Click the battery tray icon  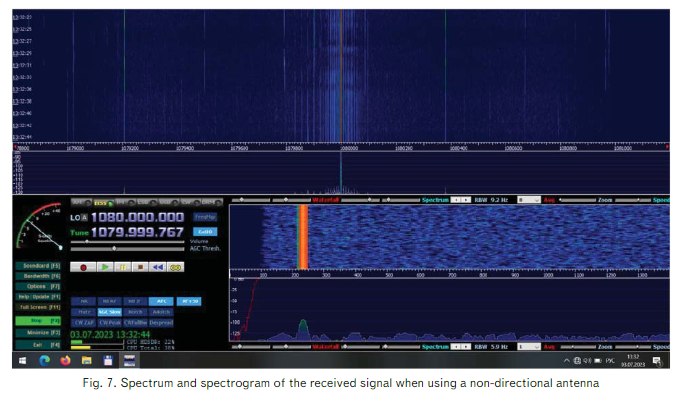tap(598, 360)
